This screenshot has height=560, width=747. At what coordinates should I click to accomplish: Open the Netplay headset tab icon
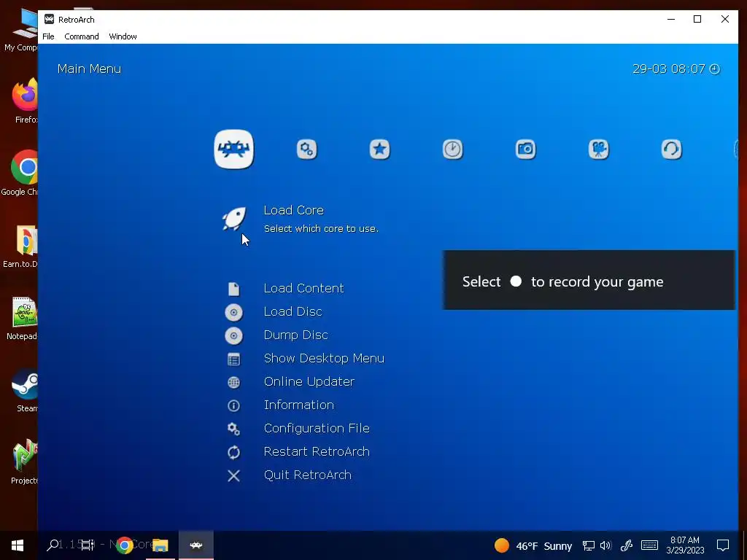(671, 149)
